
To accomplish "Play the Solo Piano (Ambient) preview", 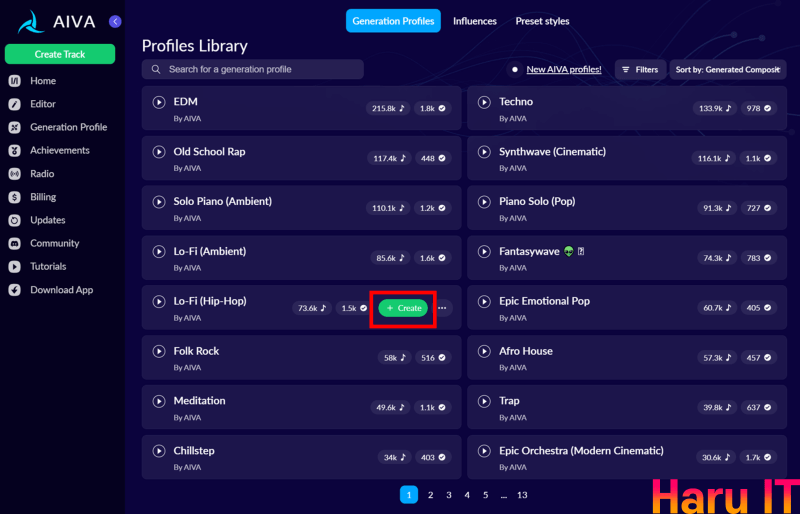I will 159,202.
